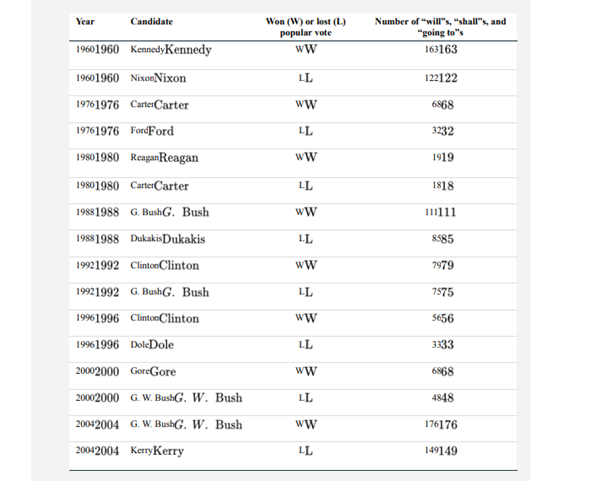Select the Ford candidate cell
Screen dimensions: 613x481
[x=152, y=131]
